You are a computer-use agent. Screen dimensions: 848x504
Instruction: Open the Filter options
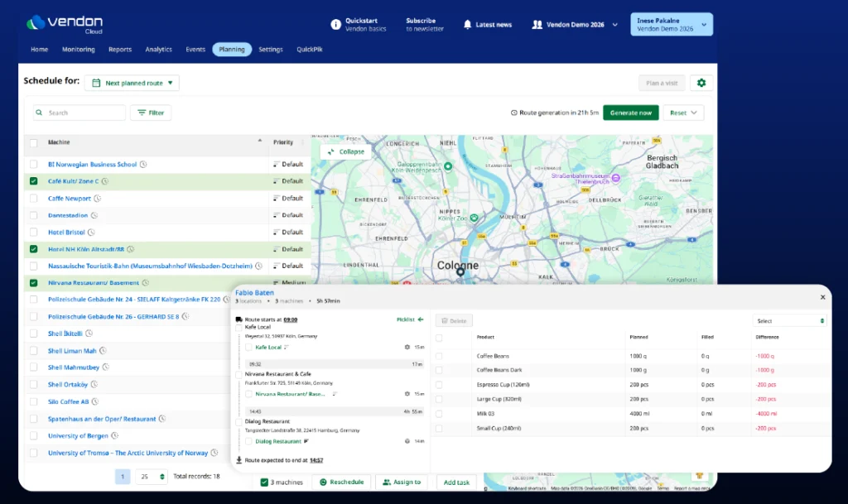pos(151,113)
